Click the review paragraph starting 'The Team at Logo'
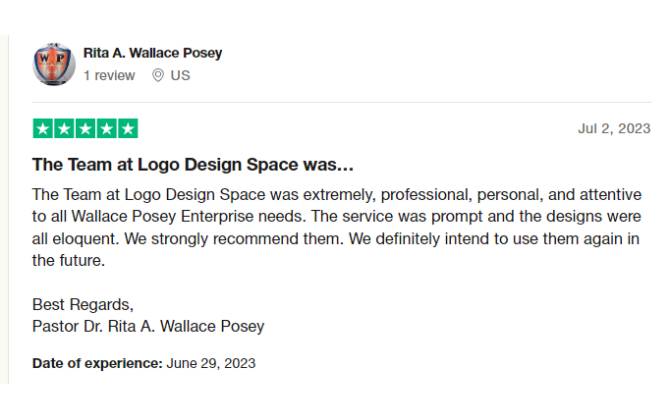Screen dimensions: 670x418 pyautogui.click(x=337, y=227)
